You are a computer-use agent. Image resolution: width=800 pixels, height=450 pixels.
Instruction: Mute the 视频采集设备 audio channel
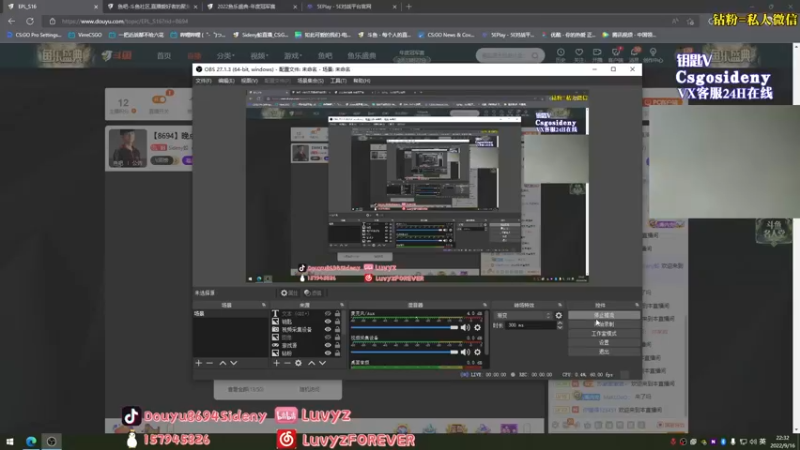coord(465,352)
